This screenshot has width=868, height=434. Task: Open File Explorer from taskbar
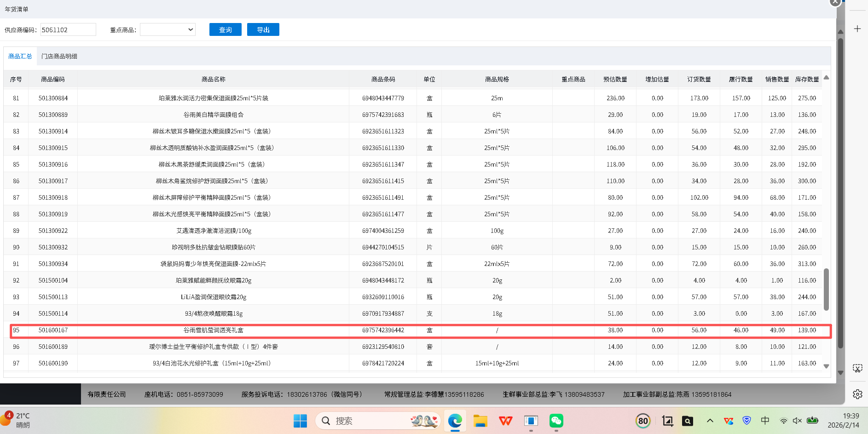tap(480, 421)
